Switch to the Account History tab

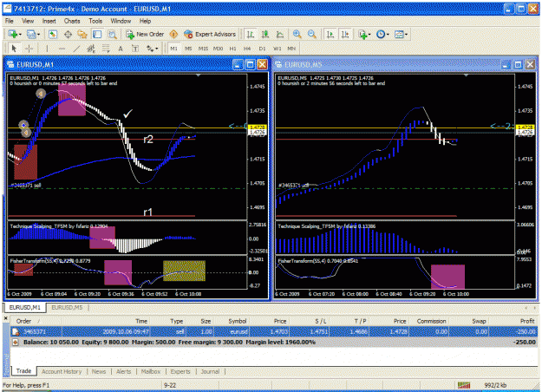point(62,371)
